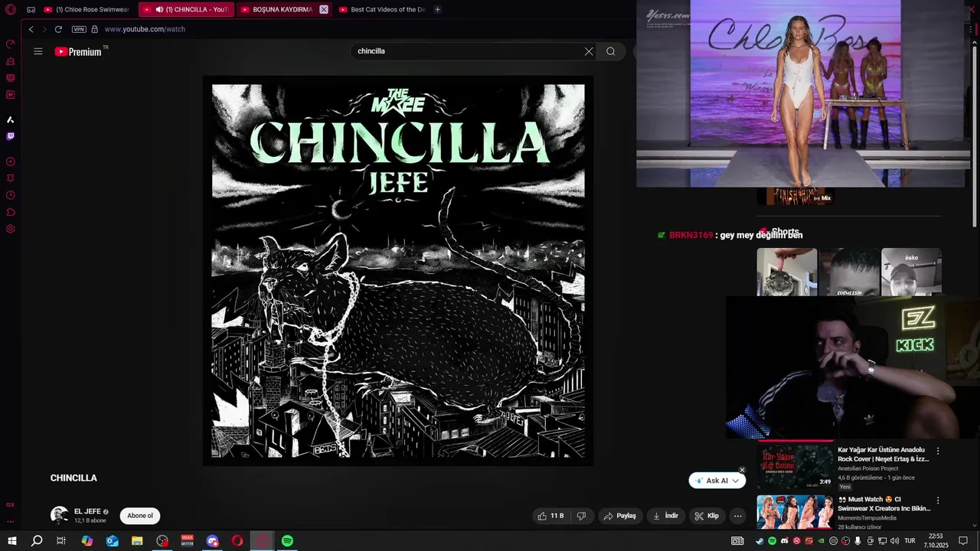Go forward to next page
The width and height of the screenshot is (980, 551).
pyautogui.click(x=44, y=29)
